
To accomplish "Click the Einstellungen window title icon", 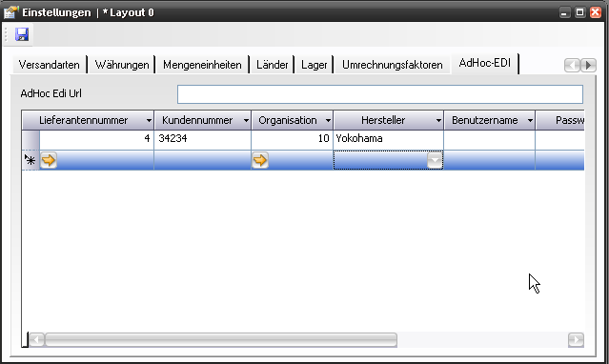I will 10,12.
